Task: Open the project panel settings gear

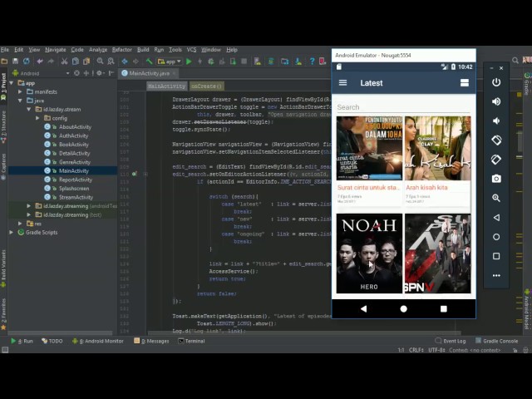Action: tap(99, 73)
